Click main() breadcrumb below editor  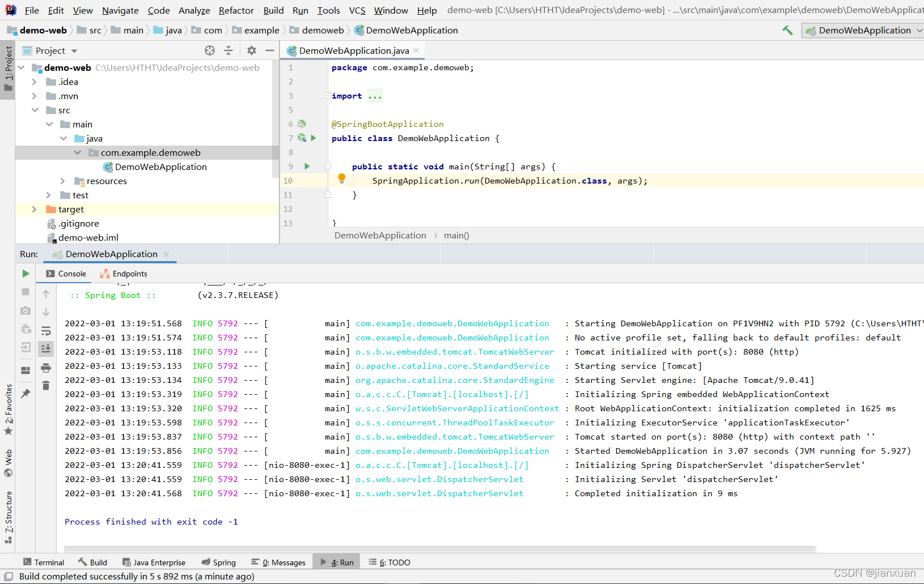456,236
